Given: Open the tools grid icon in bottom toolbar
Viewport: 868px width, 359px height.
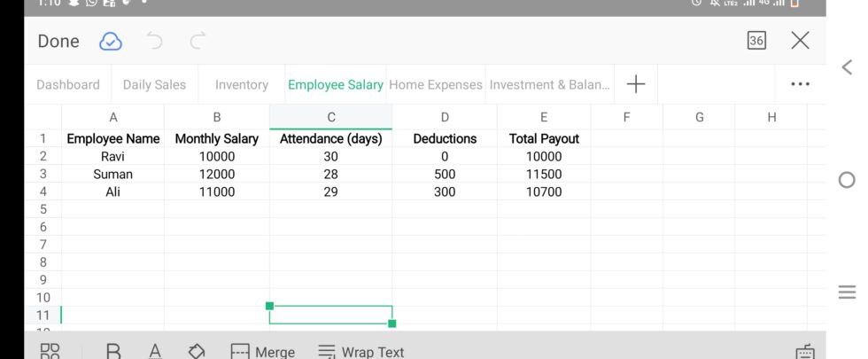Looking at the screenshot, I should [x=50, y=351].
